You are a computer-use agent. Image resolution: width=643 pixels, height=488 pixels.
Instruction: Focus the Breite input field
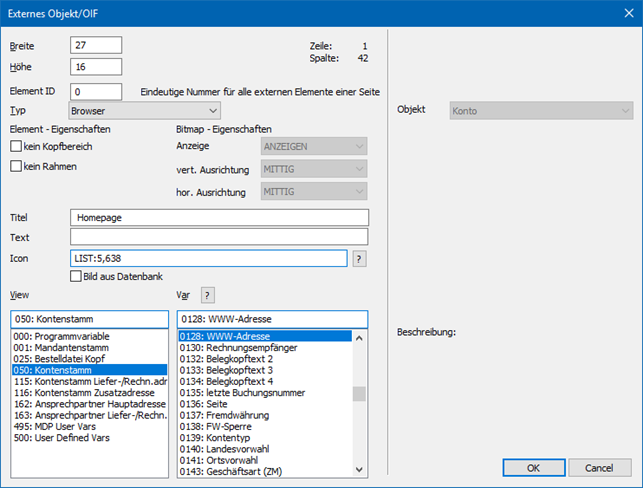click(x=96, y=45)
